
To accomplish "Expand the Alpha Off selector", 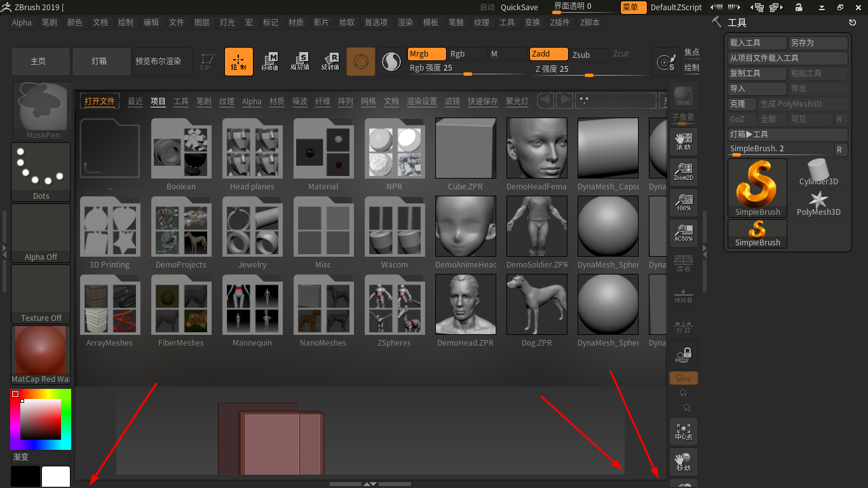I will (41, 233).
